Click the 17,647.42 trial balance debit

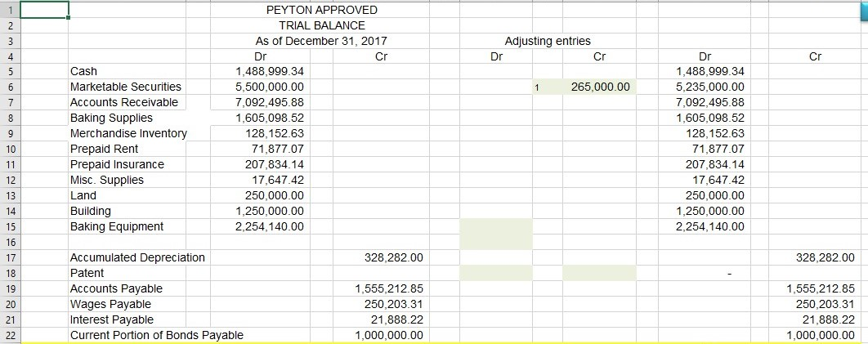(x=277, y=180)
